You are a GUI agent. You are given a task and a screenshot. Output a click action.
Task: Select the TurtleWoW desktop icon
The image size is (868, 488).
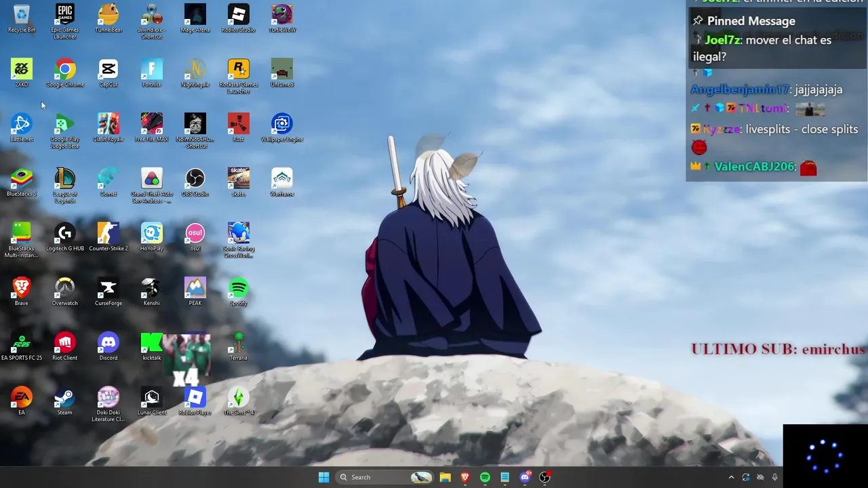282,19
